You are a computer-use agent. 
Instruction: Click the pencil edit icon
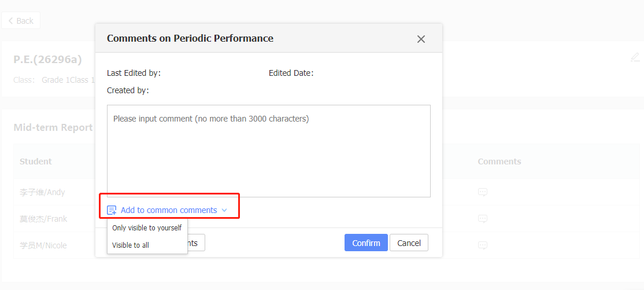tap(635, 57)
